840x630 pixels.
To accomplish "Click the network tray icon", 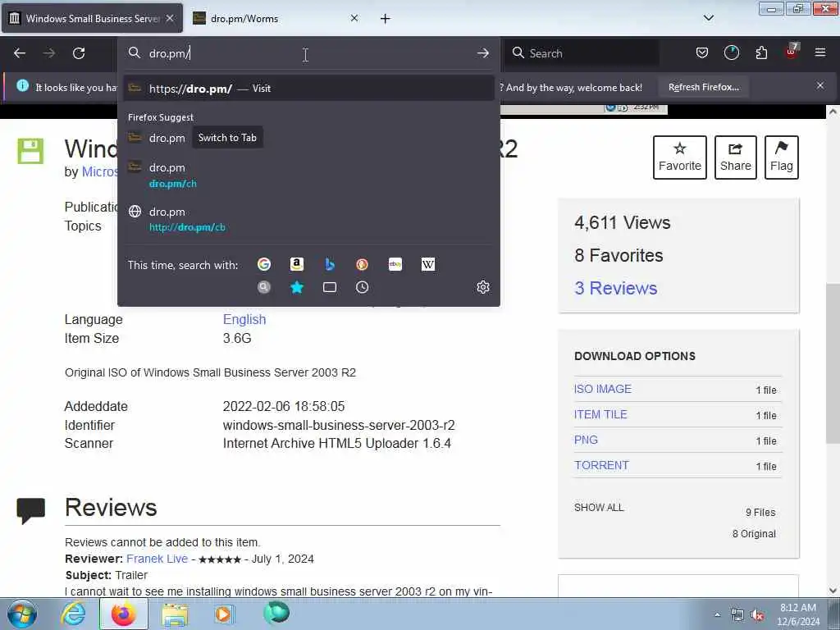I will [737, 615].
